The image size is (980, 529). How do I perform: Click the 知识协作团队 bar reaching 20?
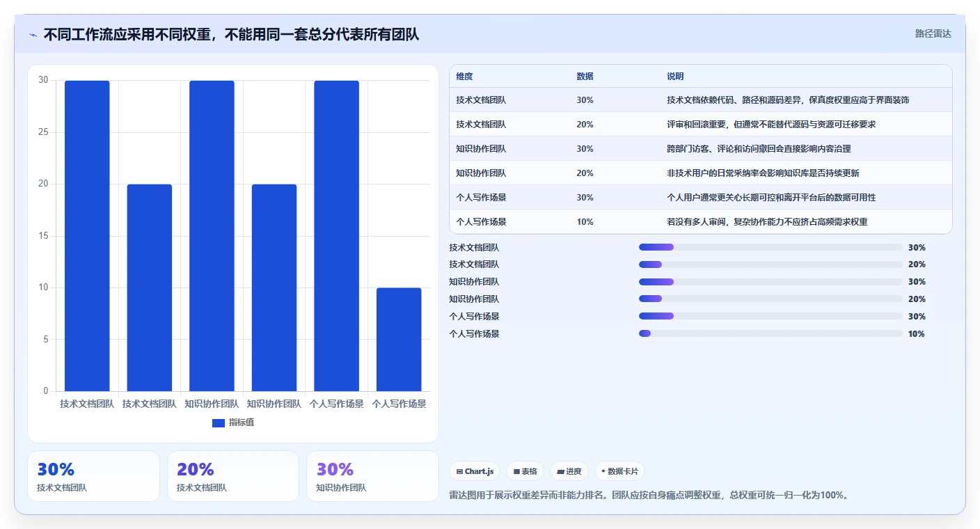coord(274,287)
